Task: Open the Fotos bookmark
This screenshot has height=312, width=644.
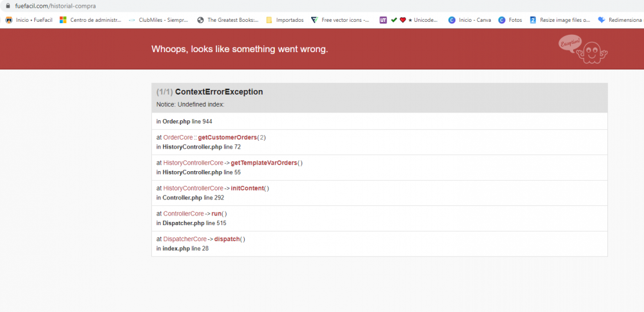Action: (x=511, y=20)
